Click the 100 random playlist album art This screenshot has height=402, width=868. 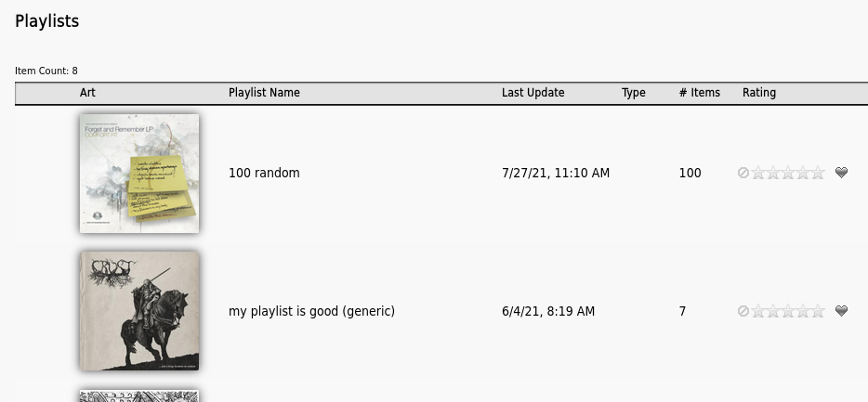click(x=139, y=173)
